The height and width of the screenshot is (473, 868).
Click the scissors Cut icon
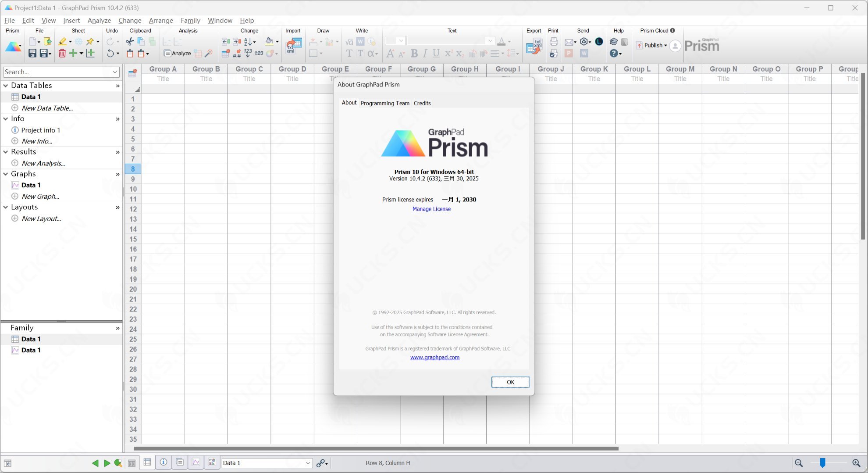130,41
